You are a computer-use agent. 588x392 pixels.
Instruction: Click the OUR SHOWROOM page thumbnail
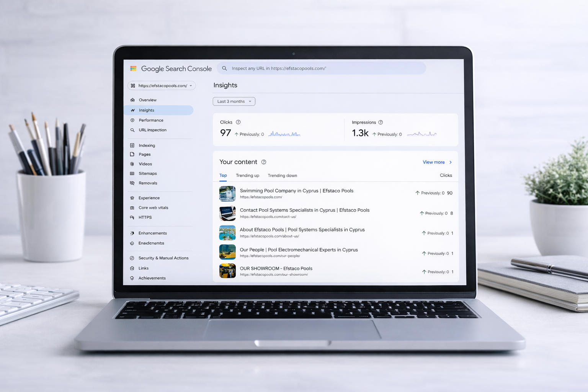click(227, 271)
